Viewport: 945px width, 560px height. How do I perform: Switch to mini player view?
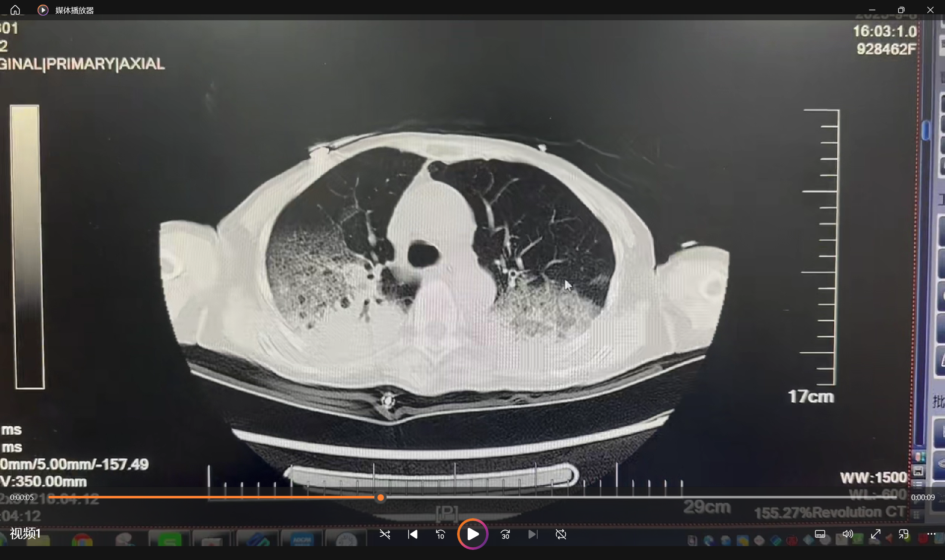pyautogui.click(x=903, y=534)
